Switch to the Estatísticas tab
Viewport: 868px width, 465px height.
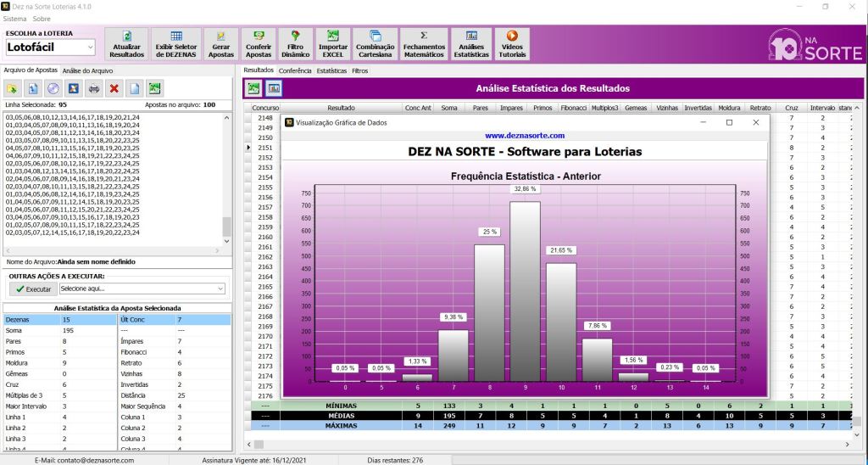331,71
